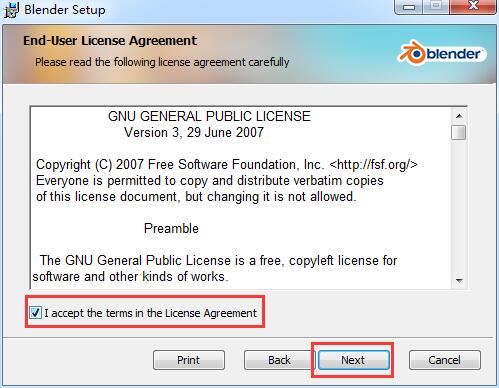The height and width of the screenshot is (388, 499).
Task: Cancel the Blender installation
Action: 445,360
